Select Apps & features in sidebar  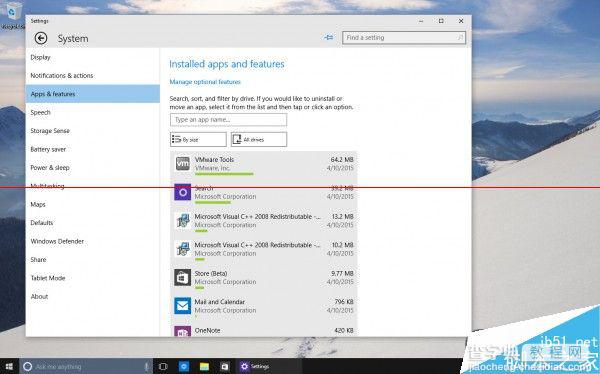(93, 94)
